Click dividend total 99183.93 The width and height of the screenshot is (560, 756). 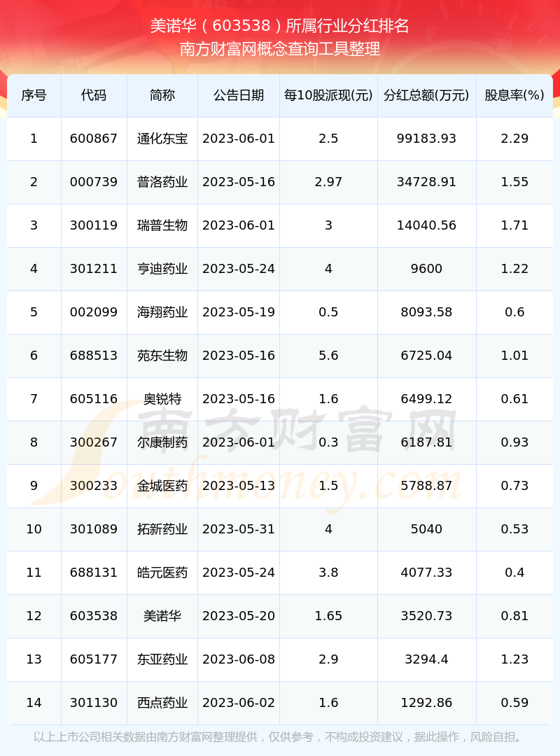click(426, 139)
